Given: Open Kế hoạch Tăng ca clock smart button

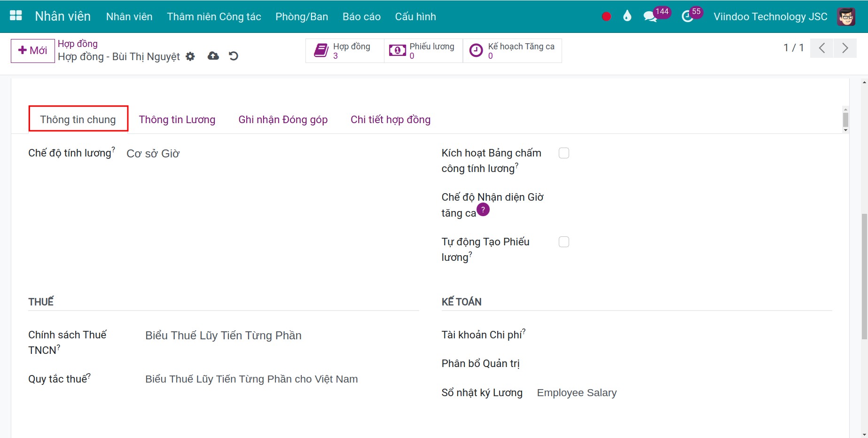Looking at the screenshot, I should (x=512, y=51).
